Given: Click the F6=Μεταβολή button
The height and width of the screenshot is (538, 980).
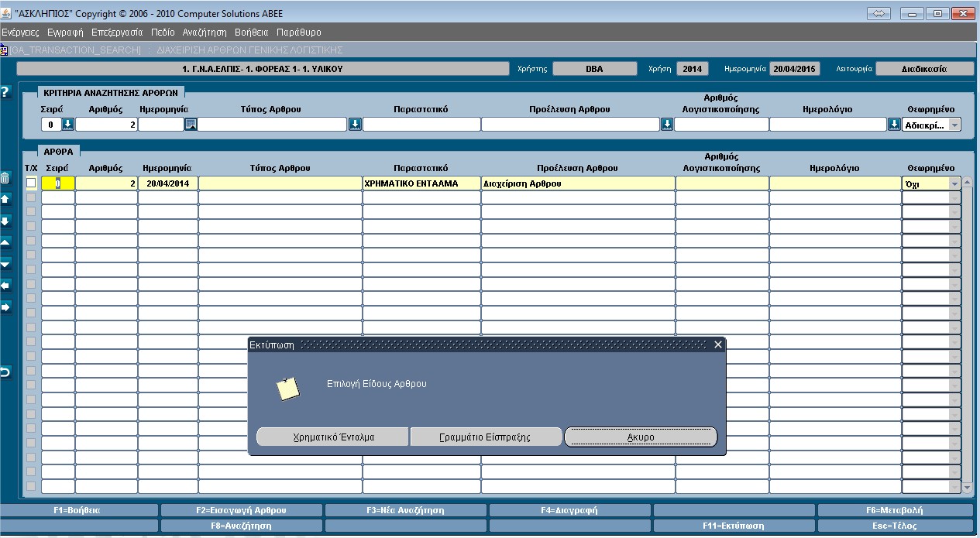Looking at the screenshot, I should click(895, 510).
